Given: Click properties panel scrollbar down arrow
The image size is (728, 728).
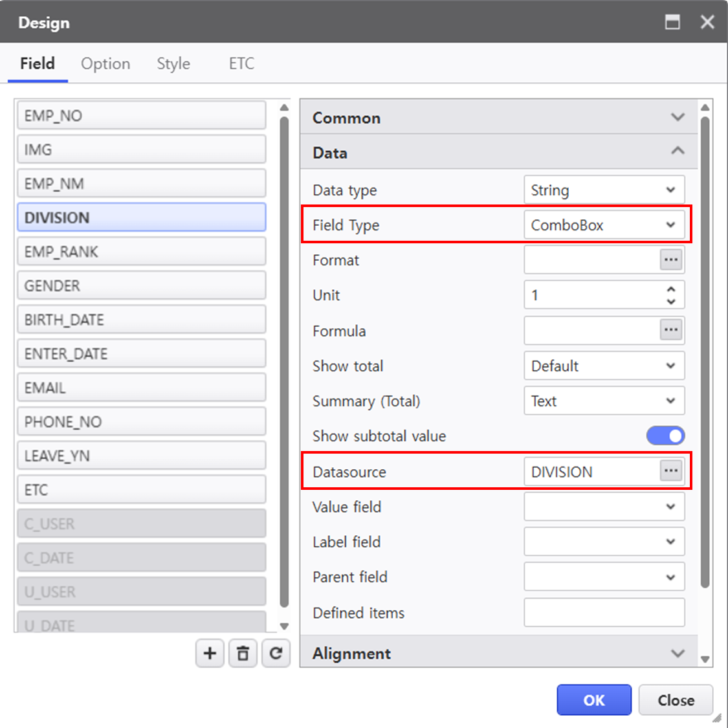Looking at the screenshot, I should click(x=705, y=659).
